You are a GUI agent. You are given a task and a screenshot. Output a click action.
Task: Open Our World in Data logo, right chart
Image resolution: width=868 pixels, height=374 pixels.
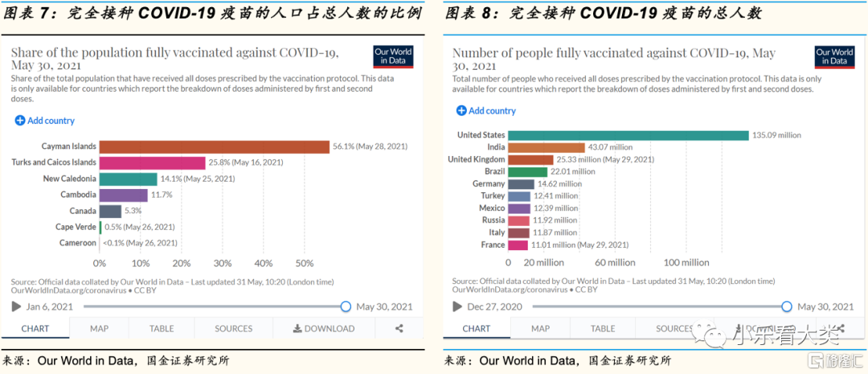coord(834,56)
